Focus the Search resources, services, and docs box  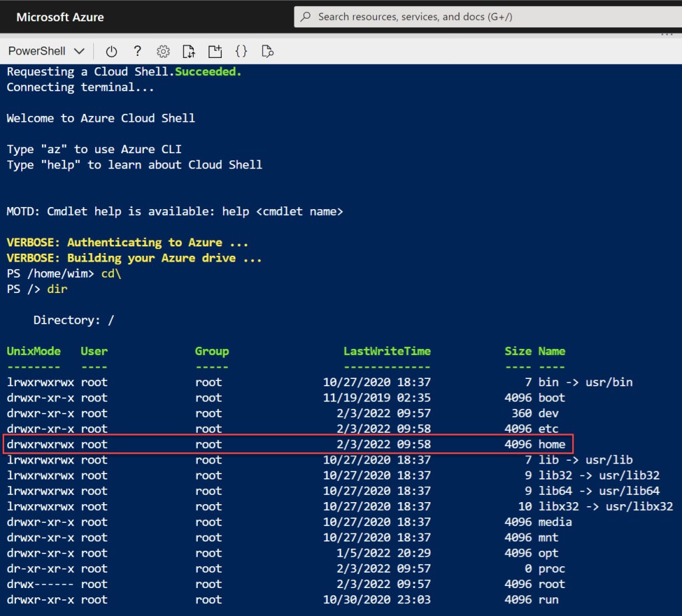pyautogui.click(x=486, y=17)
